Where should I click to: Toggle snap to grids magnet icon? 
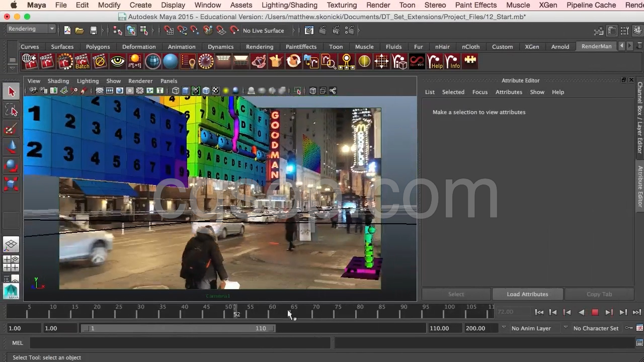coord(169,31)
